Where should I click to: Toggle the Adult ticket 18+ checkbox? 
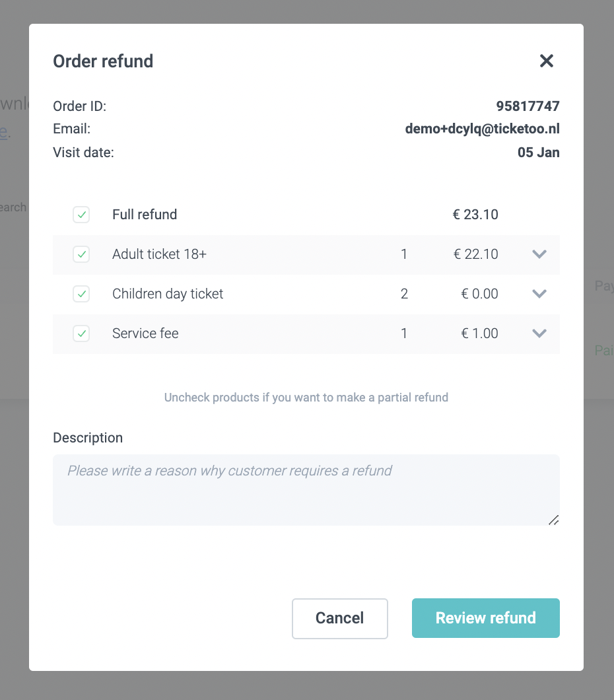81,254
